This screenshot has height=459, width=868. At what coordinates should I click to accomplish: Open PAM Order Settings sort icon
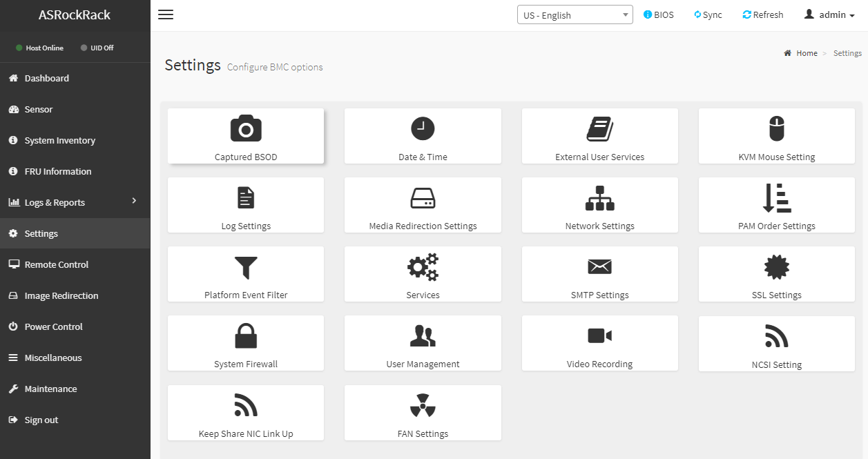click(x=777, y=198)
